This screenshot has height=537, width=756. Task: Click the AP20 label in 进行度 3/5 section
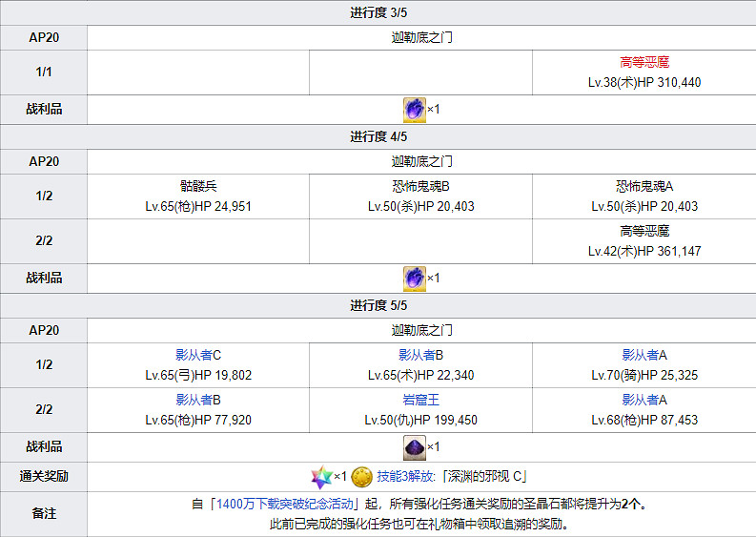click(x=44, y=37)
